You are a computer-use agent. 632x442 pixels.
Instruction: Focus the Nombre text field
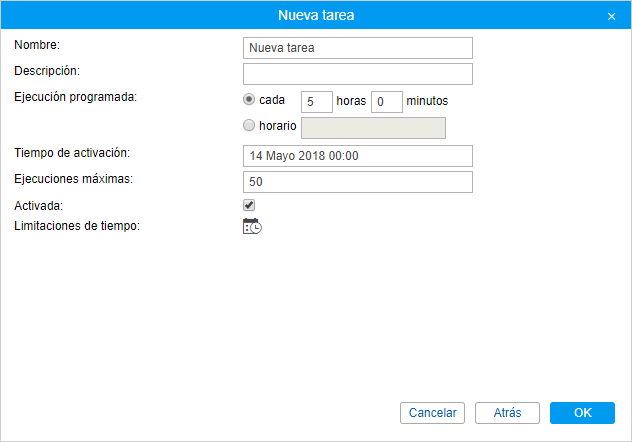[357, 47]
